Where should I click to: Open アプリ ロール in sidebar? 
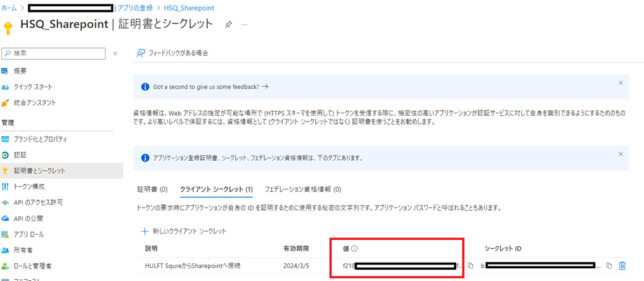coord(29,234)
